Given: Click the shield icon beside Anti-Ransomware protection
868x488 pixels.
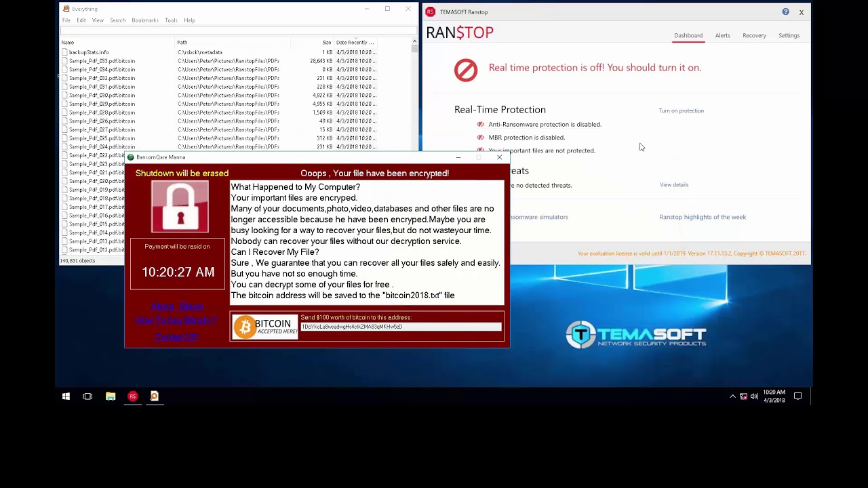Looking at the screenshot, I should click(480, 124).
